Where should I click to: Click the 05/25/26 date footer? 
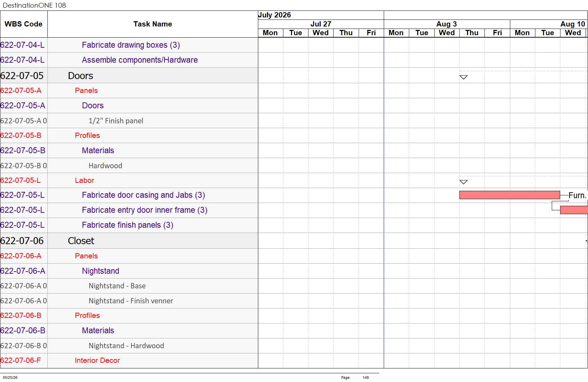pos(10,377)
